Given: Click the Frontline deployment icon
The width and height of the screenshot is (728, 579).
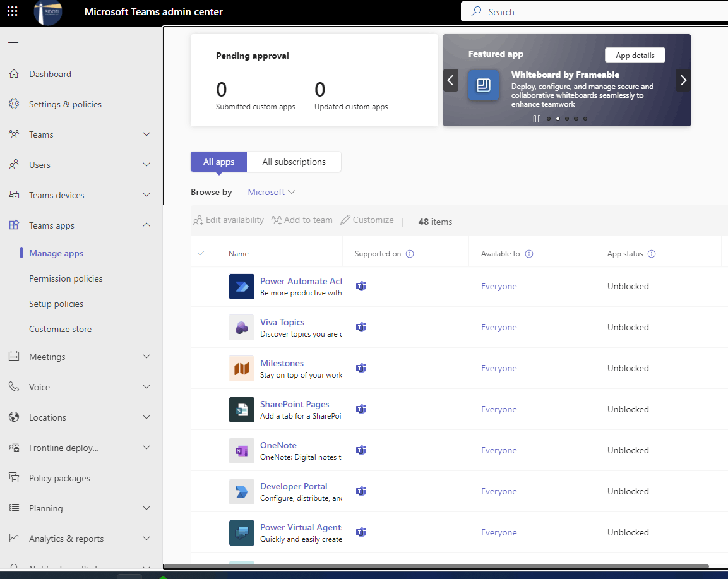Looking at the screenshot, I should (x=14, y=447).
